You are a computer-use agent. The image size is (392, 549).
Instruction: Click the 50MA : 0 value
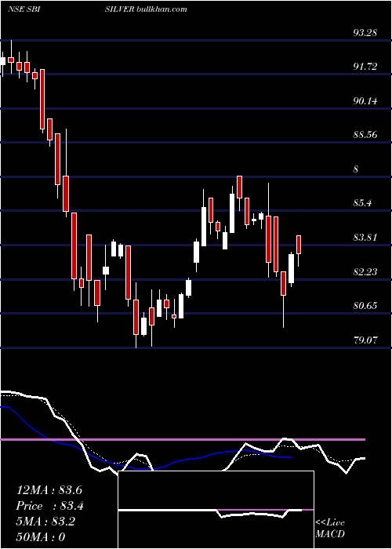41,537
